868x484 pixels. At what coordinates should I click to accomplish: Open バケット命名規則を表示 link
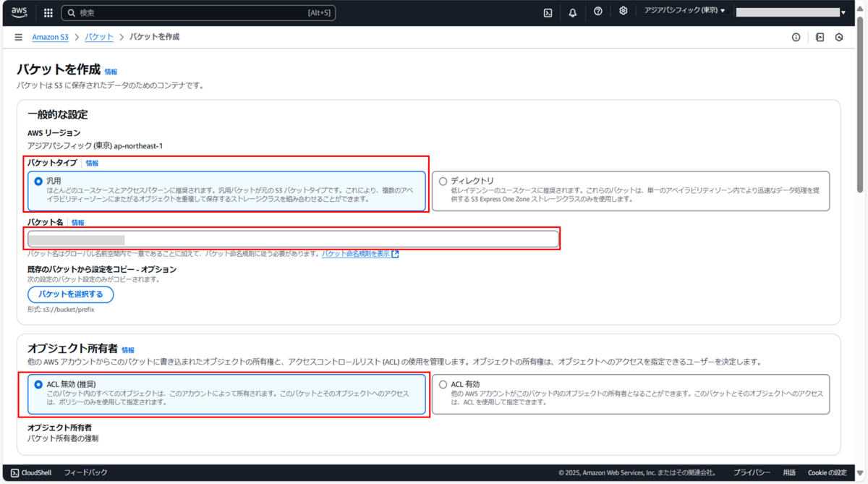[x=360, y=254]
